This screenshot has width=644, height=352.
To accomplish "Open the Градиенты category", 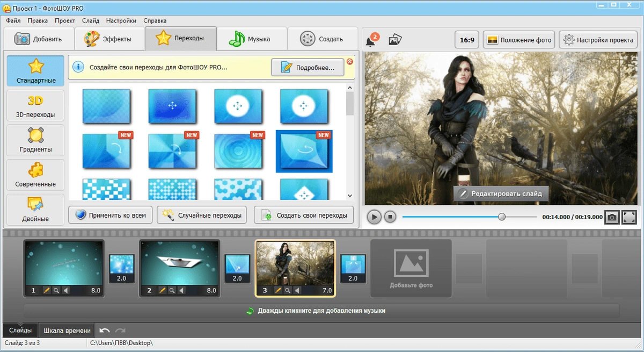I will [35, 140].
